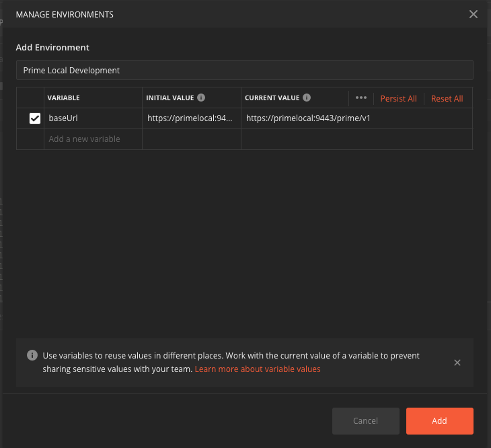Edit the baseUrl current value cell
The width and height of the screenshot is (491, 448).
click(x=356, y=118)
